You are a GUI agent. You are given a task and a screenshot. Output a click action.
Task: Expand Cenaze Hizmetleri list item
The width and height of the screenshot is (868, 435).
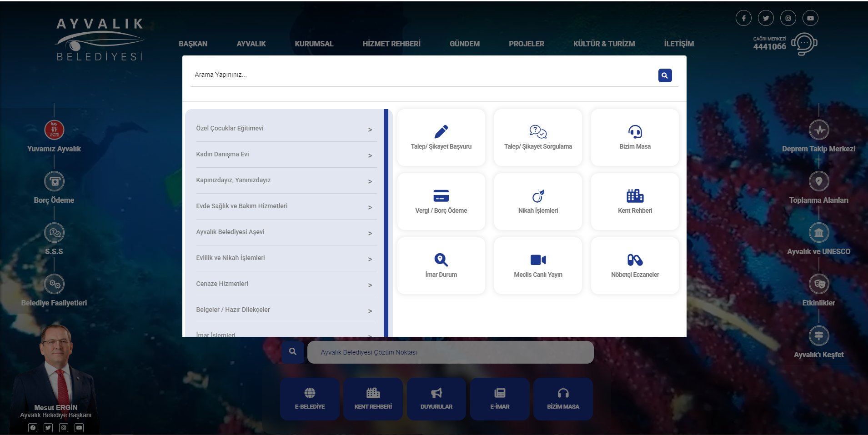point(286,284)
